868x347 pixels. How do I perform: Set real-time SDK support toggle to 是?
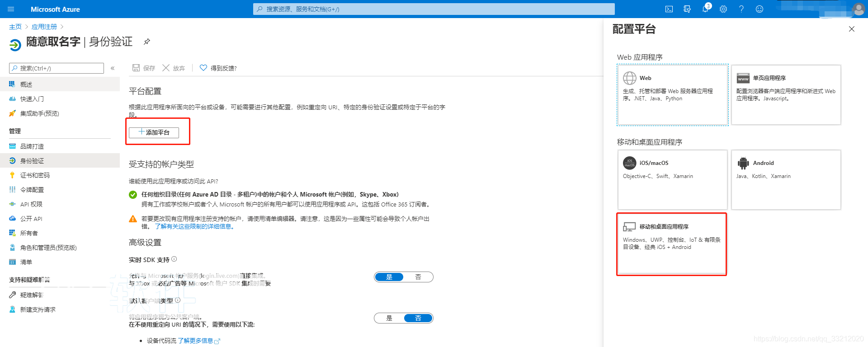pos(389,277)
